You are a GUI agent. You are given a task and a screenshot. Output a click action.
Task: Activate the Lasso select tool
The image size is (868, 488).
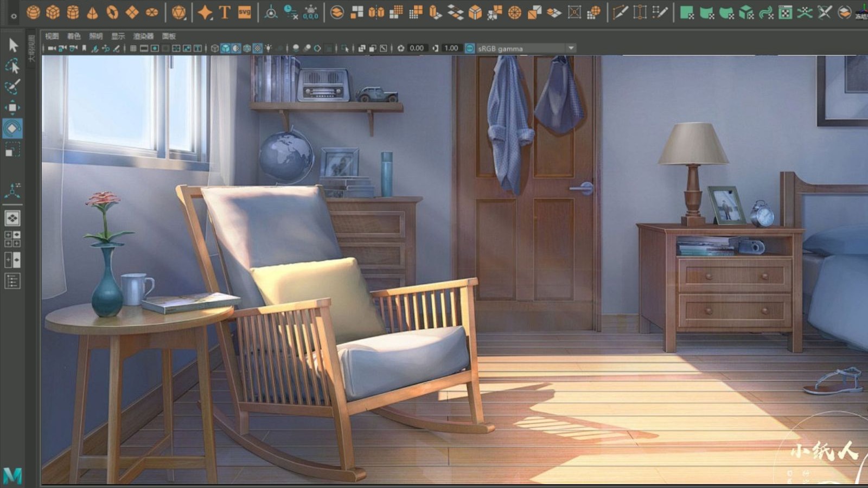(x=12, y=66)
